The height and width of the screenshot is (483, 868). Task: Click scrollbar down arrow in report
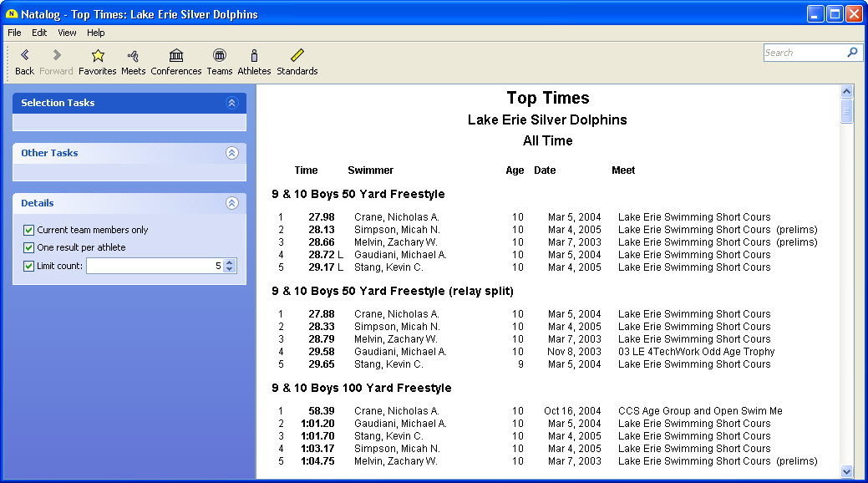(846, 471)
